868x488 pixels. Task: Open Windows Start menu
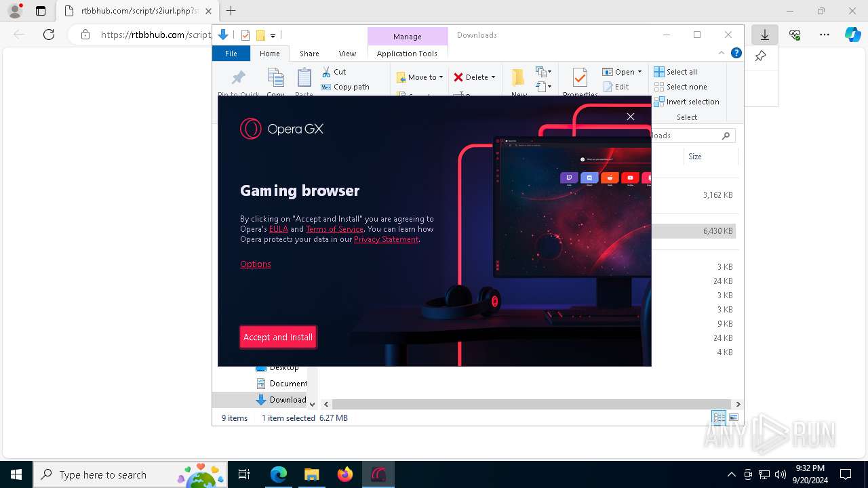pyautogui.click(x=16, y=474)
